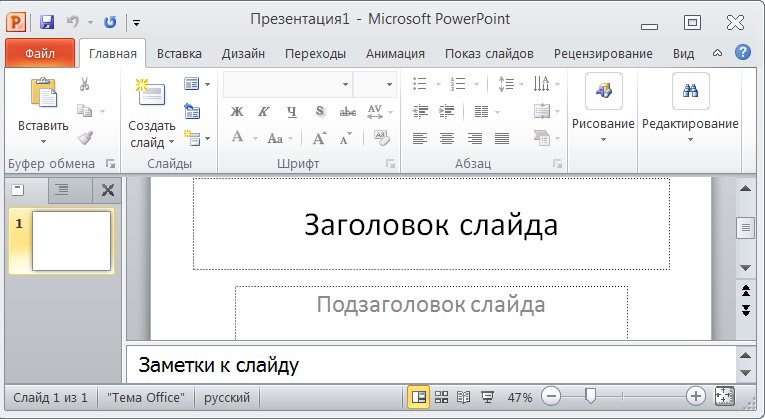
Task: Toggle text shadow S
Action: point(320,112)
